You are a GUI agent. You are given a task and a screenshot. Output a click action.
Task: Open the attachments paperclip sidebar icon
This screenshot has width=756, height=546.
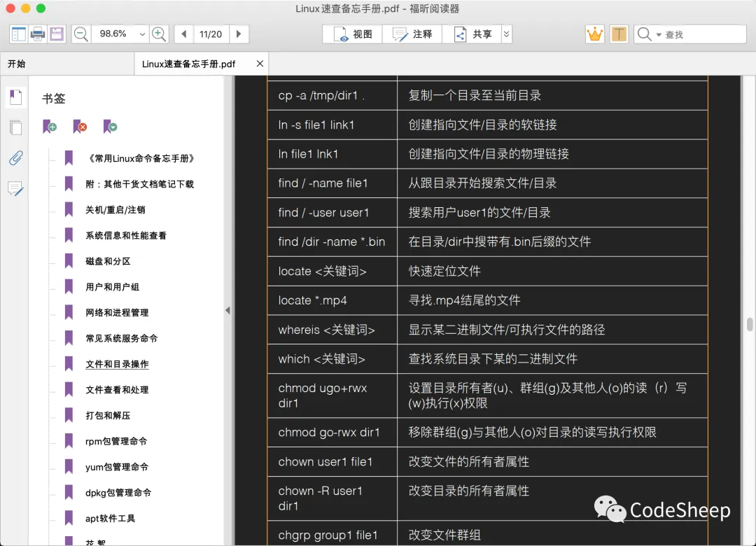point(15,157)
